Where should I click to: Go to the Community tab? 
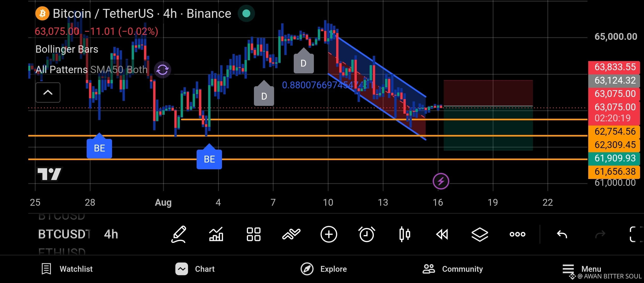point(453,269)
